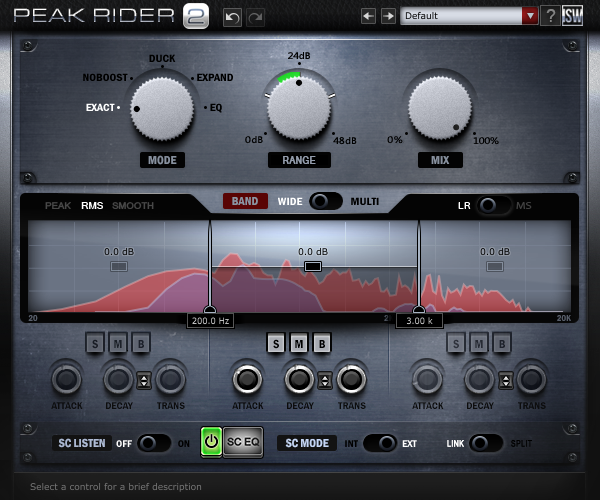Select the NOBOOST mode label
The height and width of the screenshot is (500, 600).
[x=105, y=78]
